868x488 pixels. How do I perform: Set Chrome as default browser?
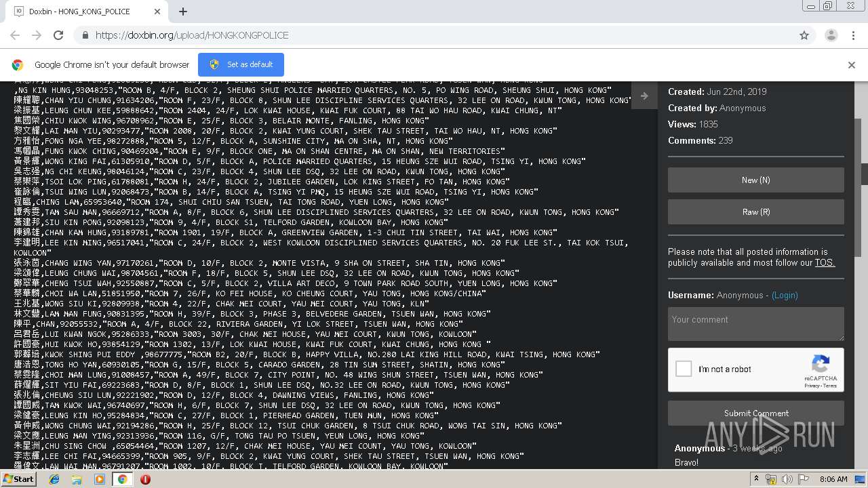coord(241,64)
